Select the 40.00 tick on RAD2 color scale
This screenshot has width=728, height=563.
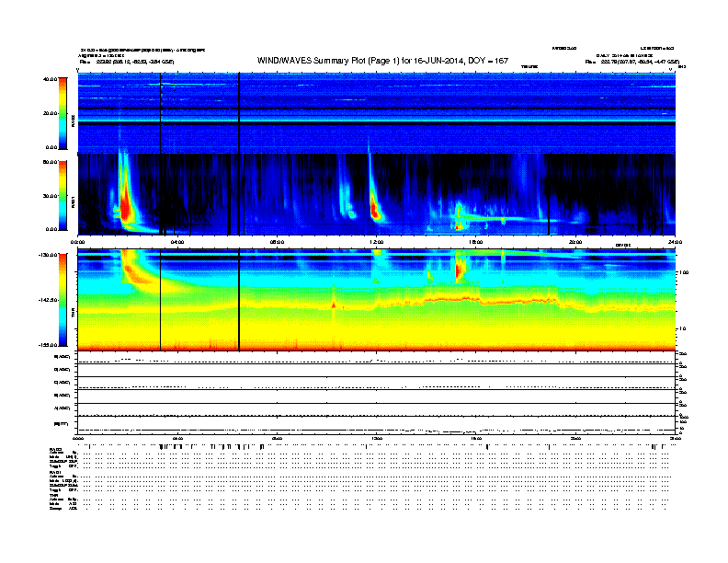click(x=50, y=79)
